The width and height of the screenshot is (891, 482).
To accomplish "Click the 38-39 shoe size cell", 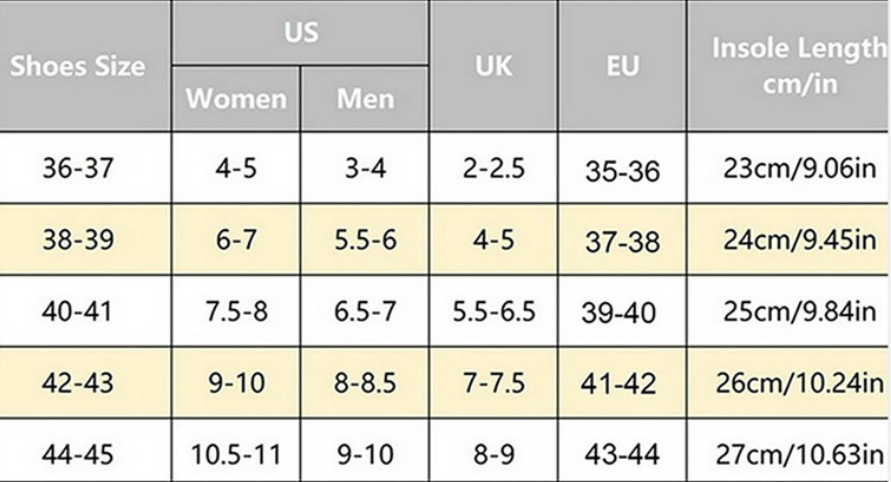I will coord(78,240).
